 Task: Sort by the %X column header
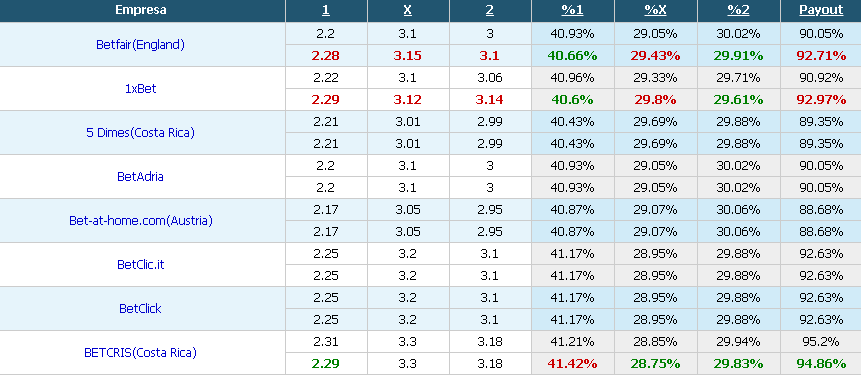(x=656, y=10)
